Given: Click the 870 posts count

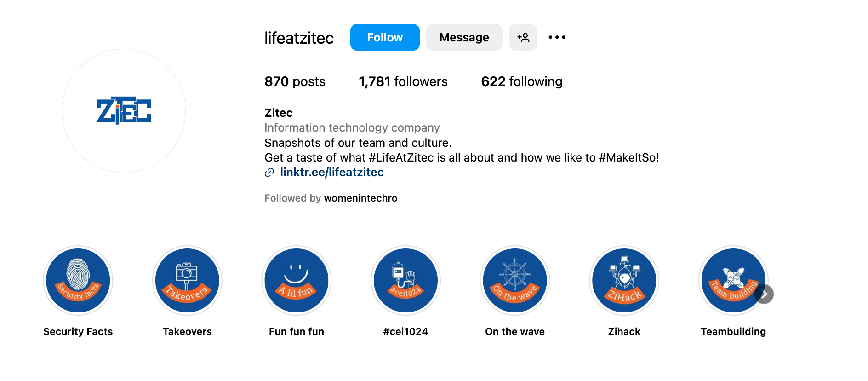Looking at the screenshot, I should [x=295, y=81].
